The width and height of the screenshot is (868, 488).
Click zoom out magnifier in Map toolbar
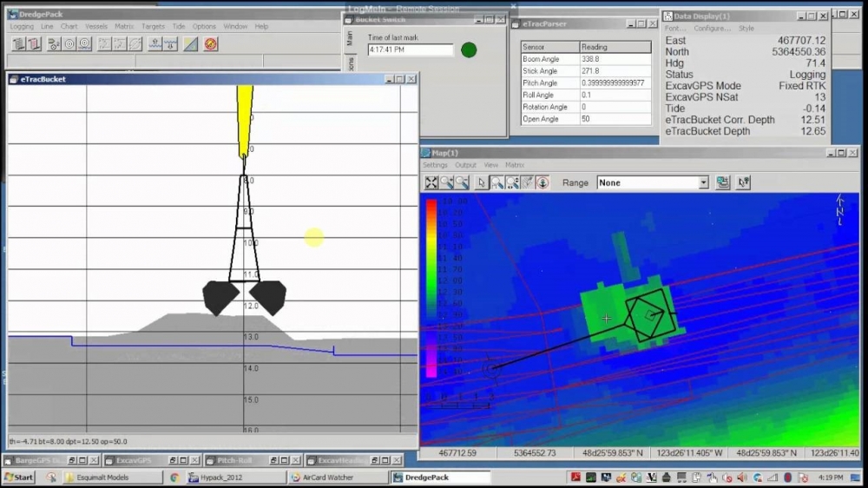tap(463, 182)
